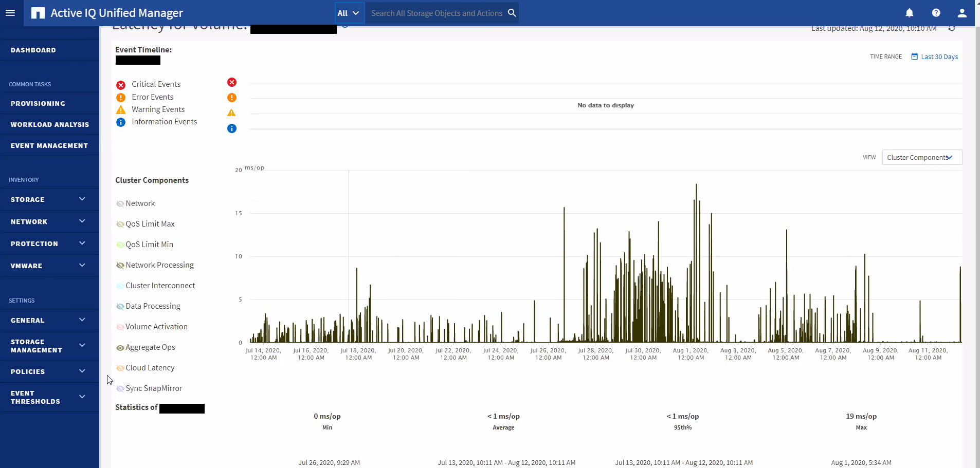This screenshot has height=468, width=980.
Task: Open the hamburger navigation menu
Action: pos(10,13)
